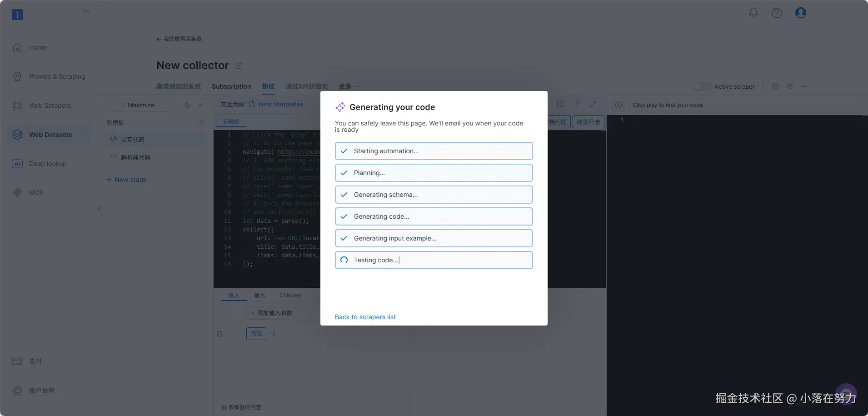The image size is (868, 416).
Task: Click the 'Starting automation...' step
Action: tap(434, 151)
